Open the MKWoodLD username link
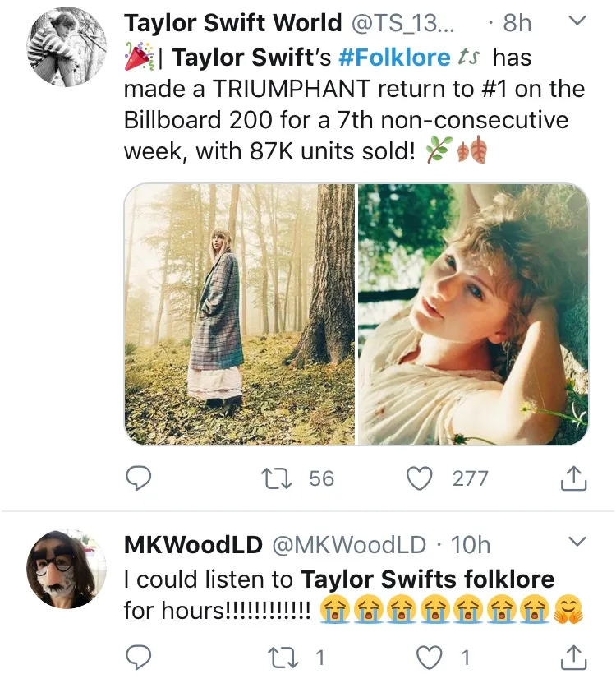This screenshot has width=616, height=688. click(x=193, y=544)
